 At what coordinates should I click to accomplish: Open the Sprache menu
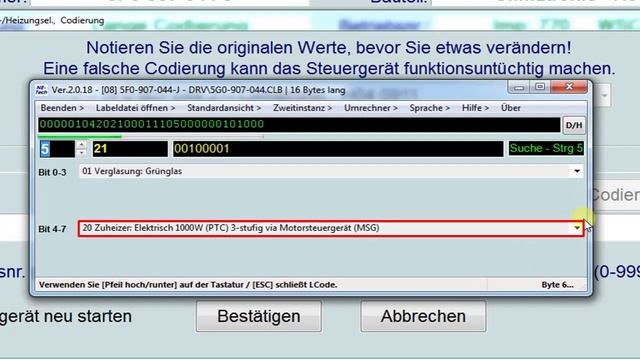coord(429,108)
